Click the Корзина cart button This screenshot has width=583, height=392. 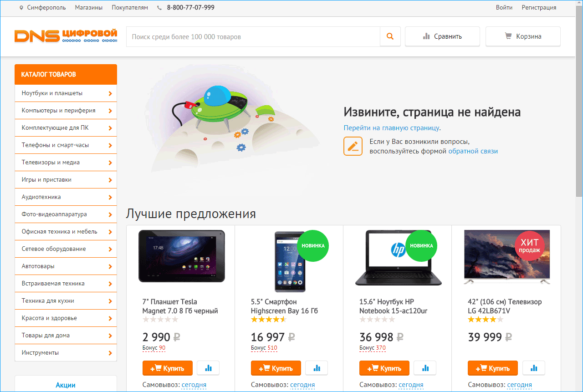[x=523, y=36]
